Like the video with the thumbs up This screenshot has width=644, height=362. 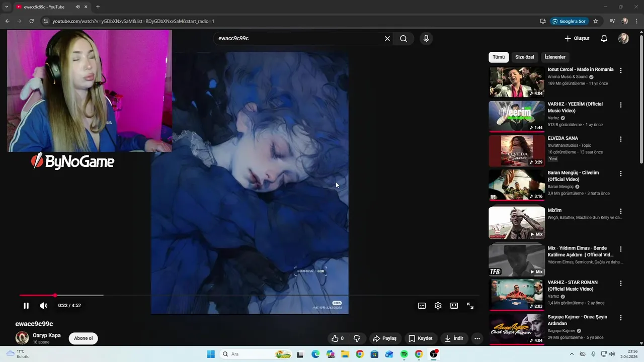click(x=337, y=338)
